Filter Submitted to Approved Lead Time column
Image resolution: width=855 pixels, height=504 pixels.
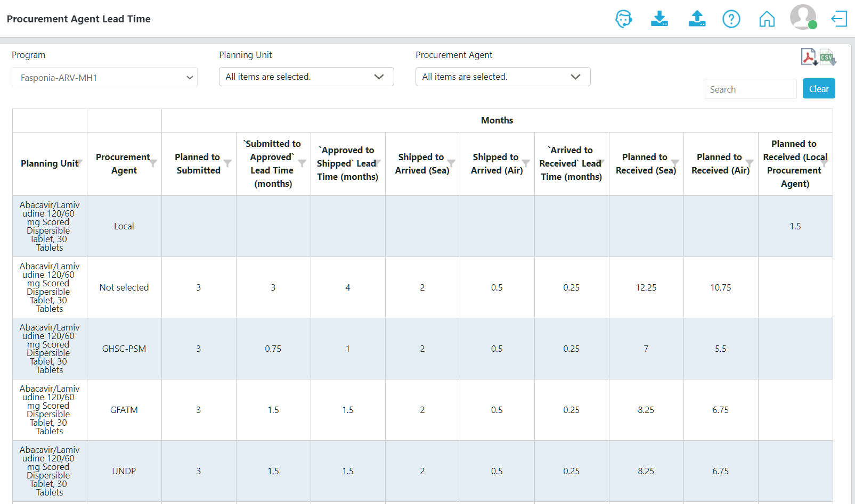[302, 163]
